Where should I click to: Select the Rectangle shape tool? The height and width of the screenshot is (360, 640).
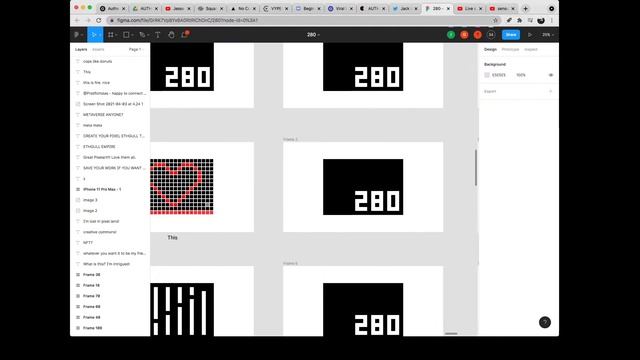click(126, 35)
